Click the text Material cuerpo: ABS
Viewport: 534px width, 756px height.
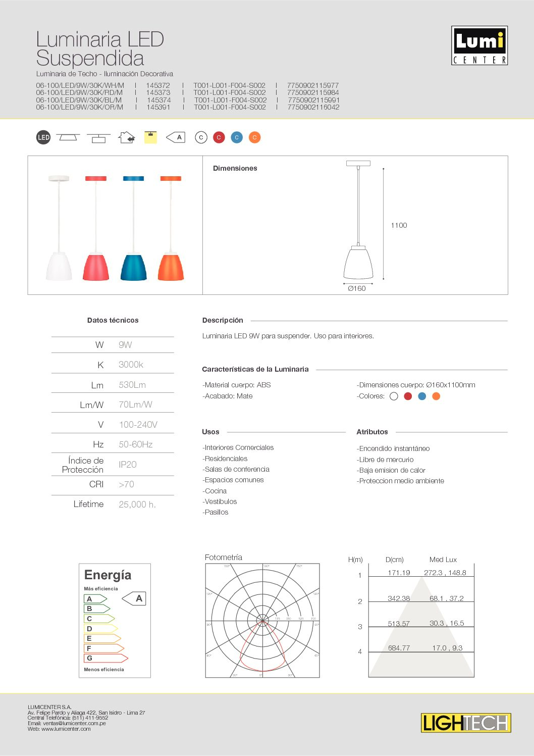click(x=237, y=385)
